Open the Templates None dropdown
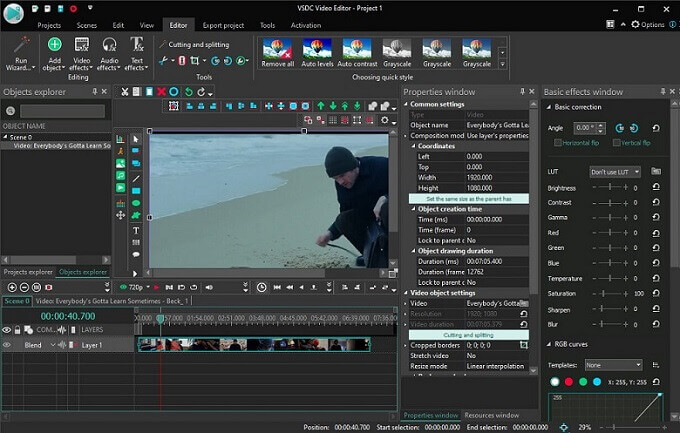Screen dimensions: 680x433 click(x=613, y=365)
